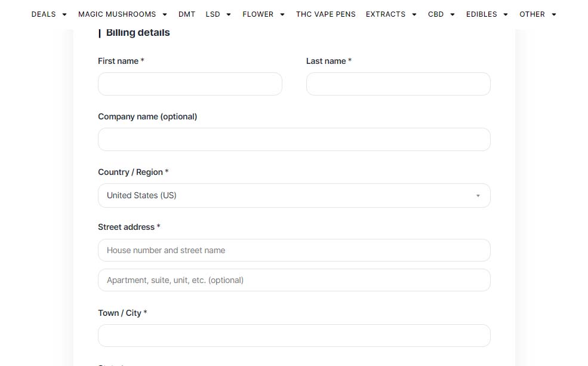Focus the apartment, suite, unit field
This screenshot has width=588, height=366.
294,280
